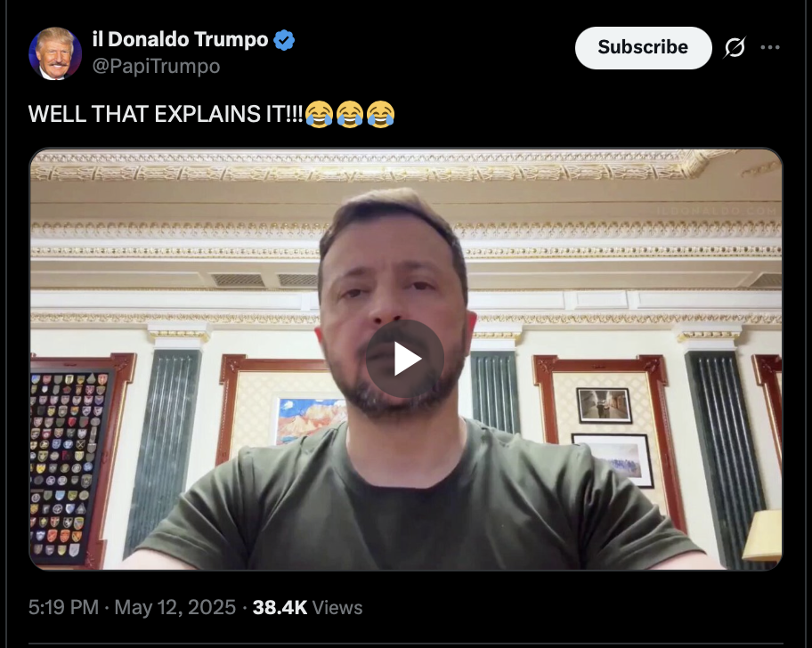Subscribe to the account
Viewport: 812px width, 648px height.
coord(643,47)
